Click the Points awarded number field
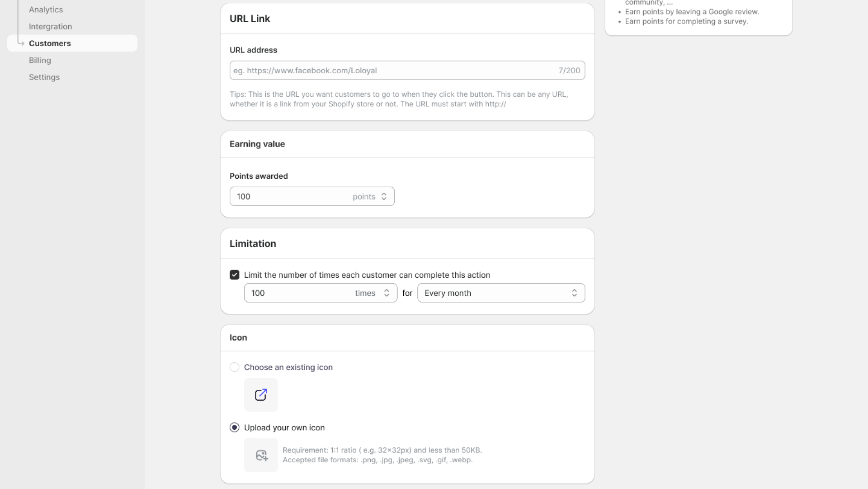The width and height of the screenshot is (868, 489). (x=312, y=196)
